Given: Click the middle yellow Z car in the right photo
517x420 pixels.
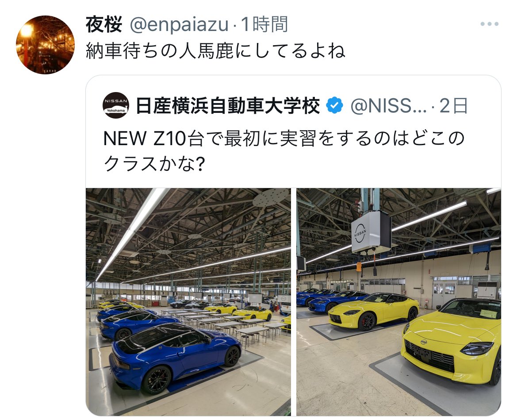Looking at the screenshot, I should (x=373, y=311).
